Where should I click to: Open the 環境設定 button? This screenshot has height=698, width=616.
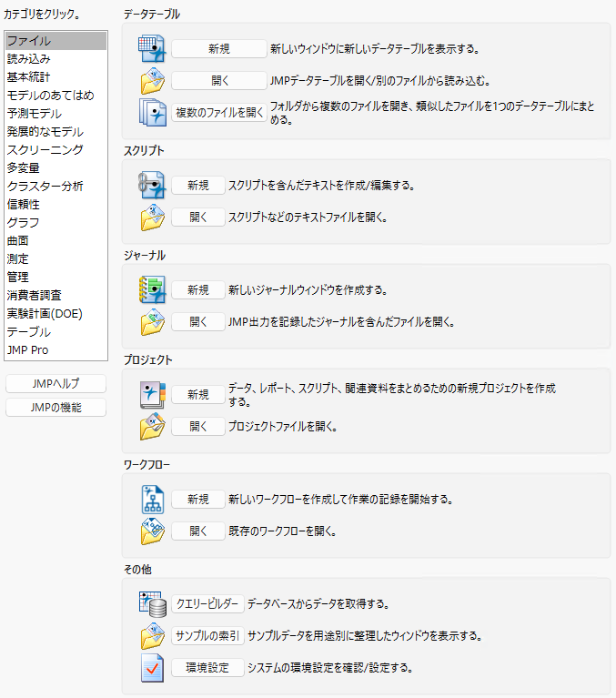(207, 668)
